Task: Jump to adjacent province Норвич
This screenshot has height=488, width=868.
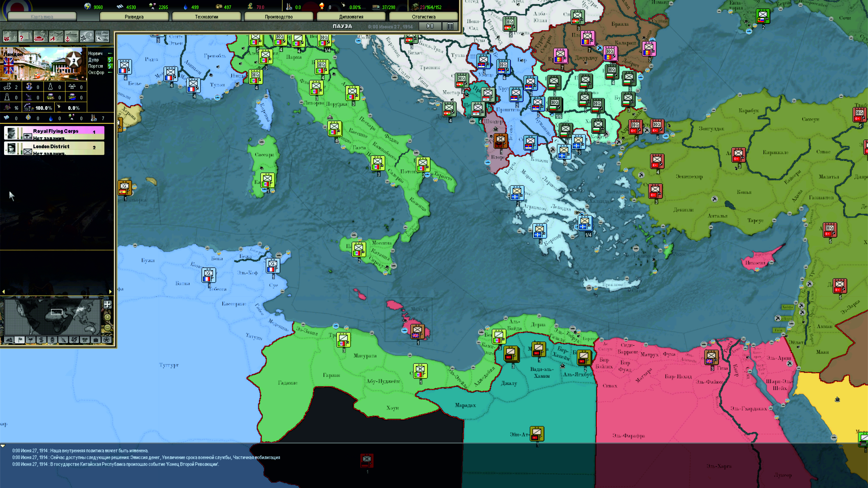Action: [x=95, y=53]
